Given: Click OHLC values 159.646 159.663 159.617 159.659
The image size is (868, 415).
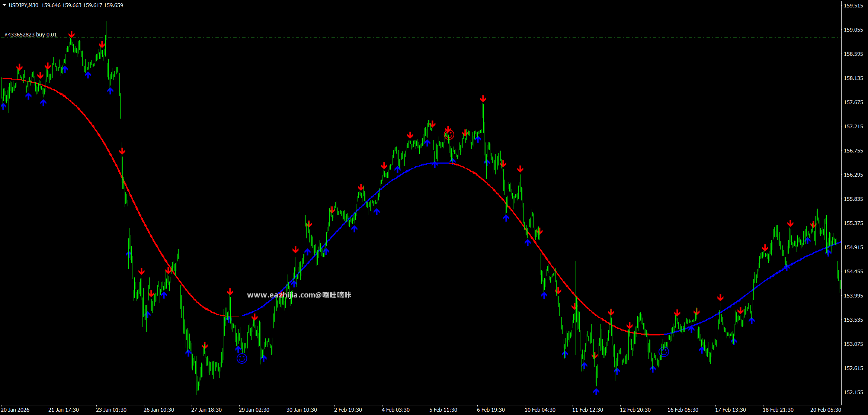Looking at the screenshot, I should [82, 5].
